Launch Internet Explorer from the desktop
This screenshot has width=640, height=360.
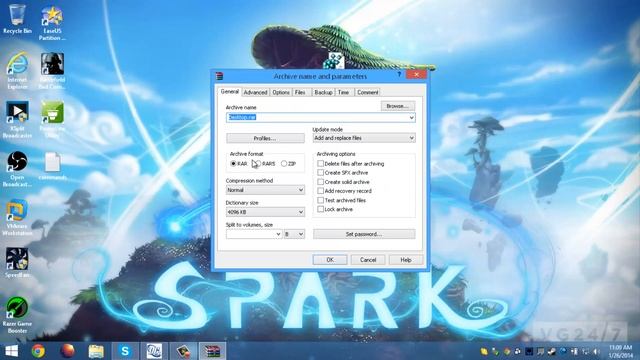[17, 71]
